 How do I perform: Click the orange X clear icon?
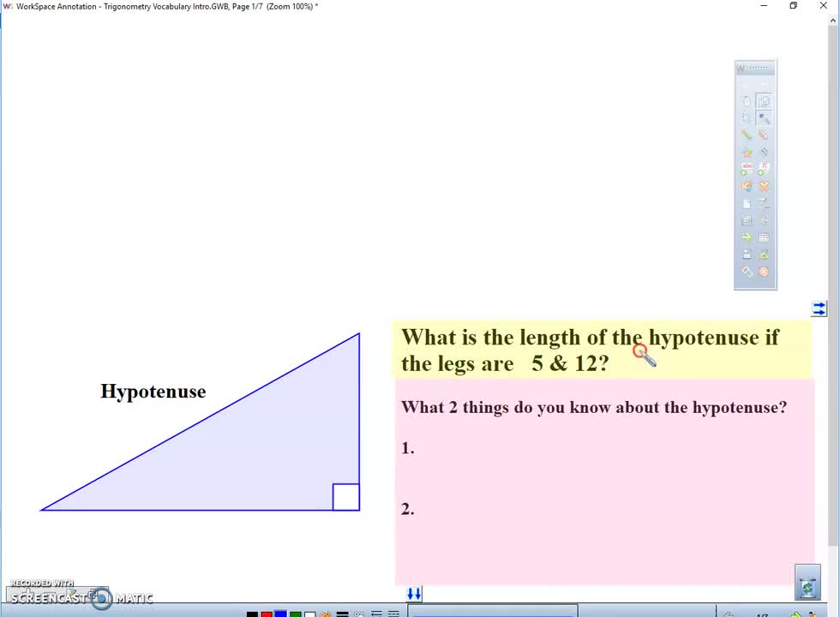764,186
